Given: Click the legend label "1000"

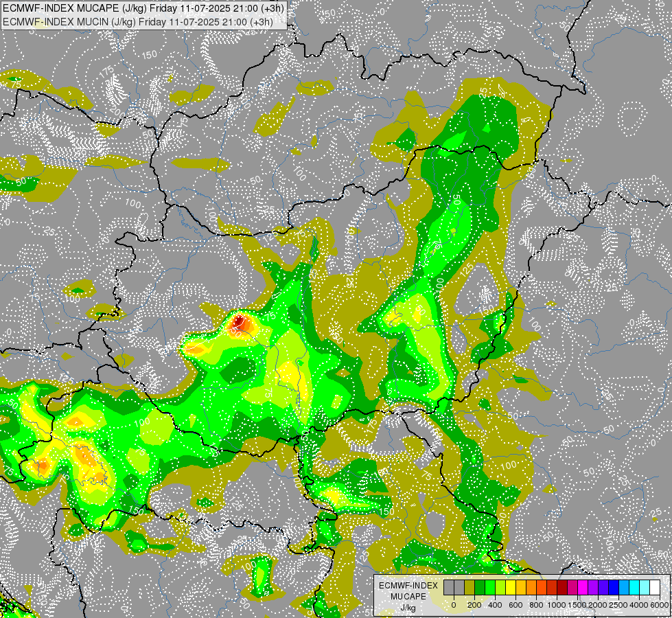Looking at the screenshot, I should click(557, 605).
